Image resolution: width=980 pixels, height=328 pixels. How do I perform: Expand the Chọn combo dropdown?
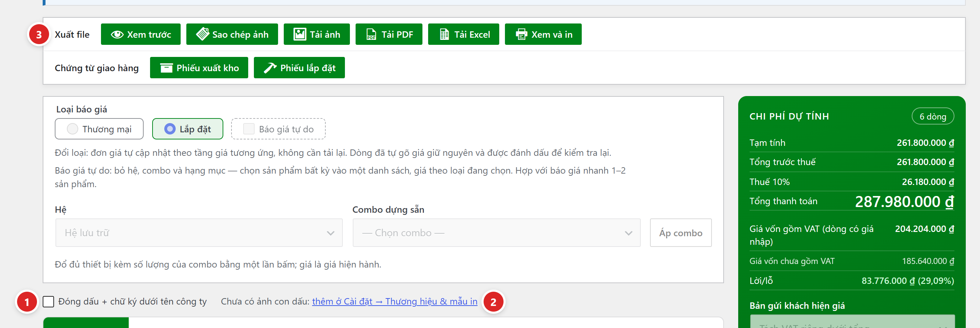point(496,233)
